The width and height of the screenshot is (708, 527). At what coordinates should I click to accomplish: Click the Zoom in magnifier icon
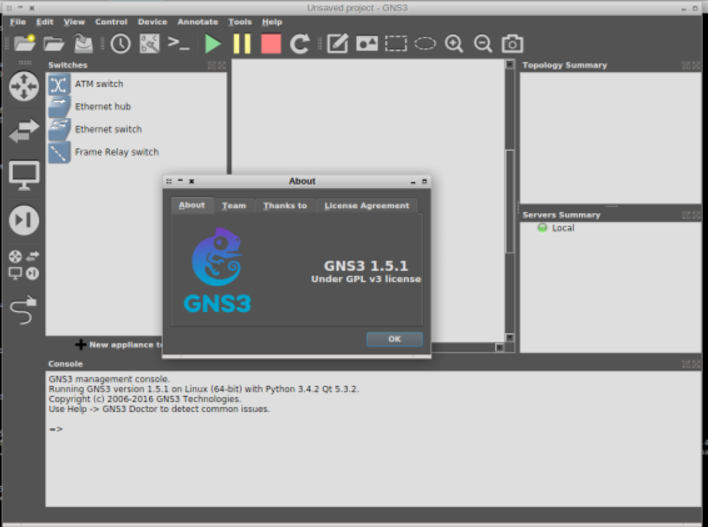click(x=454, y=43)
